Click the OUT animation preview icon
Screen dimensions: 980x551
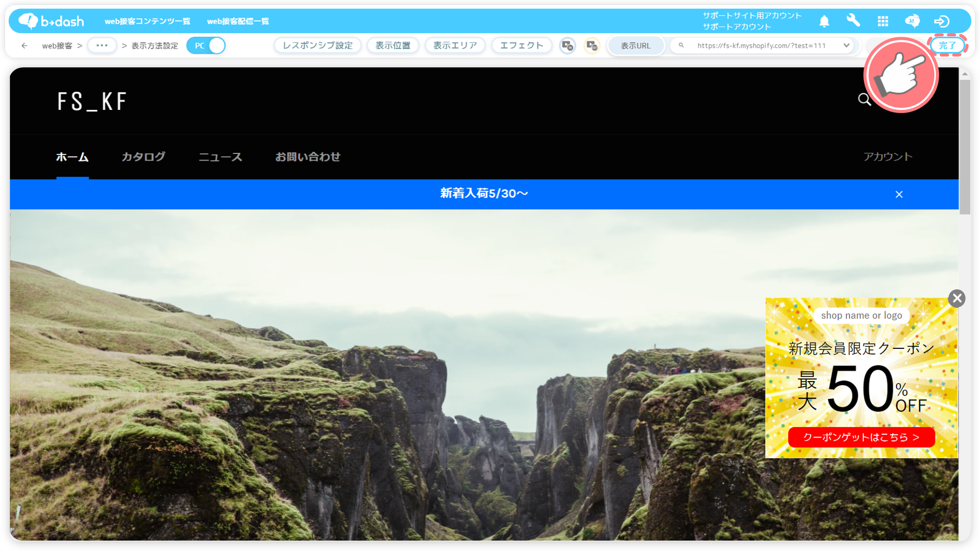[592, 46]
